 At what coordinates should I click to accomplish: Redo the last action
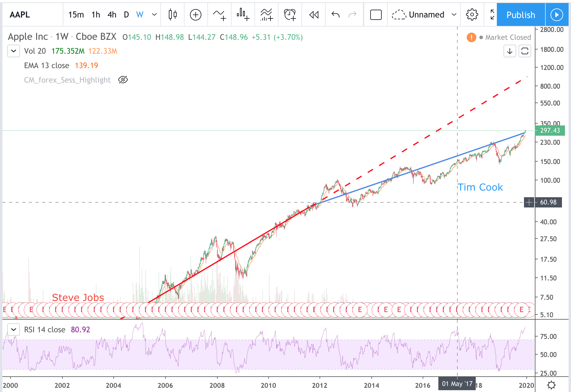pos(352,14)
